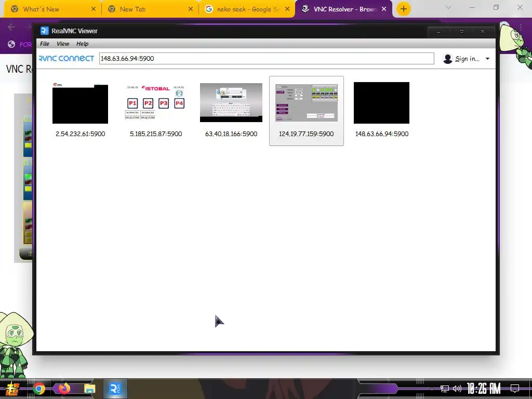This screenshot has width=532, height=399.
Task: Launch Firefox from the taskbar
Action: [x=64, y=389]
